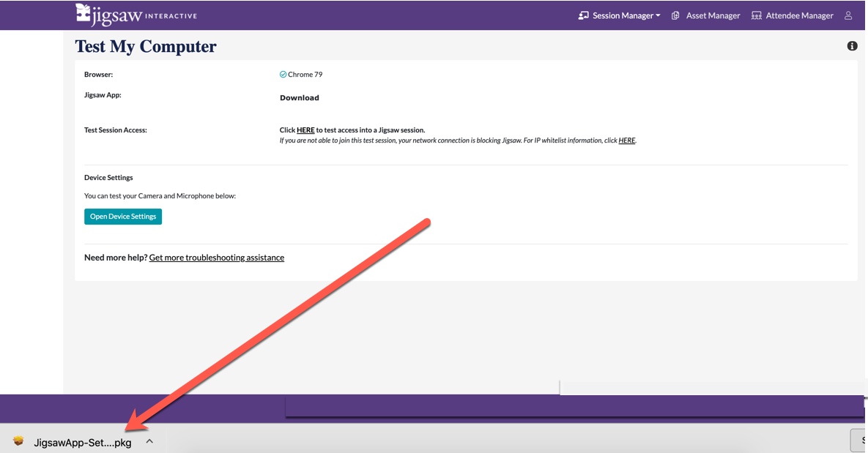Click the partially visible downloads bar button
The width and height of the screenshot is (868, 453).
pos(859,441)
